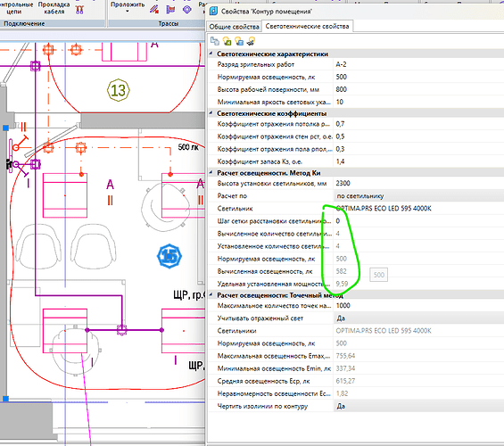
Task: Click the crossed-out route lines icon in Трассы
Action: tap(154, 9)
